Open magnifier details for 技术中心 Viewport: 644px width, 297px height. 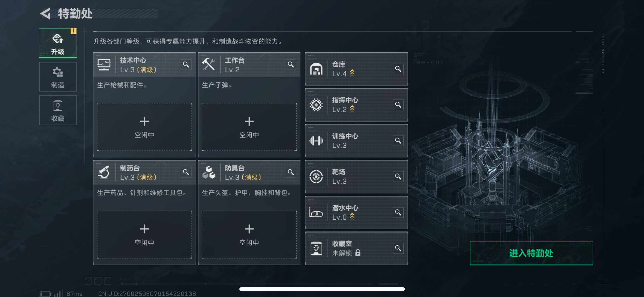[186, 65]
